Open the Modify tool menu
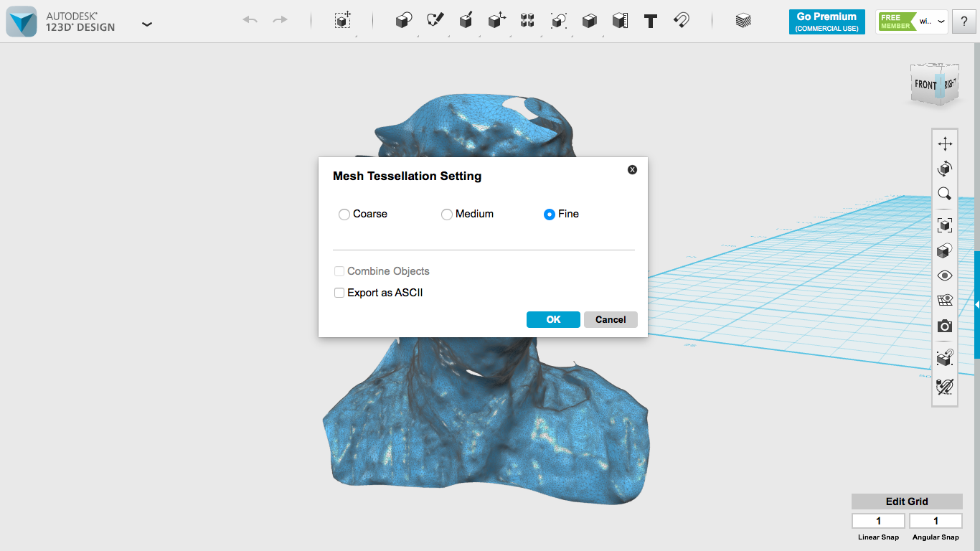Screen dimensions: 980x551 (496, 21)
